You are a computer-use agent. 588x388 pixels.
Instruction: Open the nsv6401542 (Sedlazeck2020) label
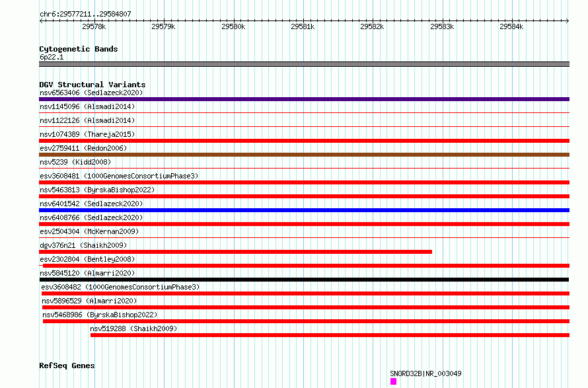(91, 204)
